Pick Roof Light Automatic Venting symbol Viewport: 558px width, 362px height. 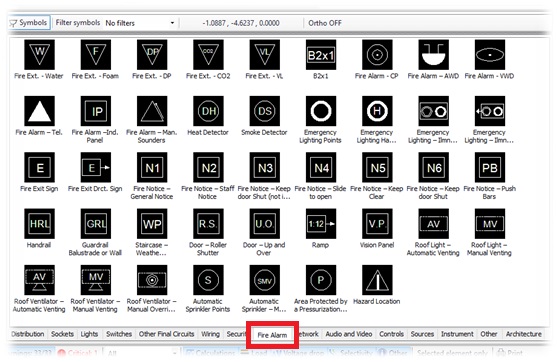[x=433, y=223]
